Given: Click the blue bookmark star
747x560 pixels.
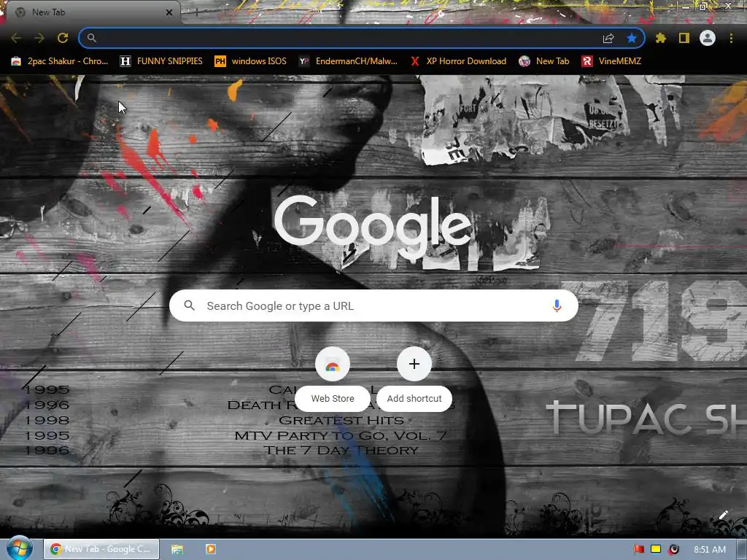Looking at the screenshot, I should pyautogui.click(x=632, y=38).
